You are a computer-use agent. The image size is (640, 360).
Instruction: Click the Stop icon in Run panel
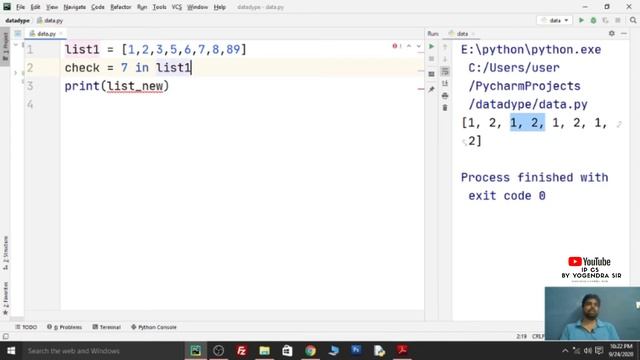click(431, 59)
